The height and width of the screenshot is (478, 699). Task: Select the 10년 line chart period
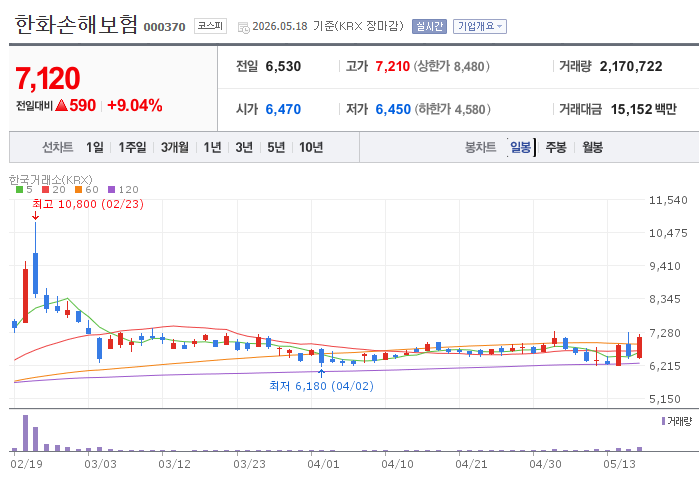point(311,147)
